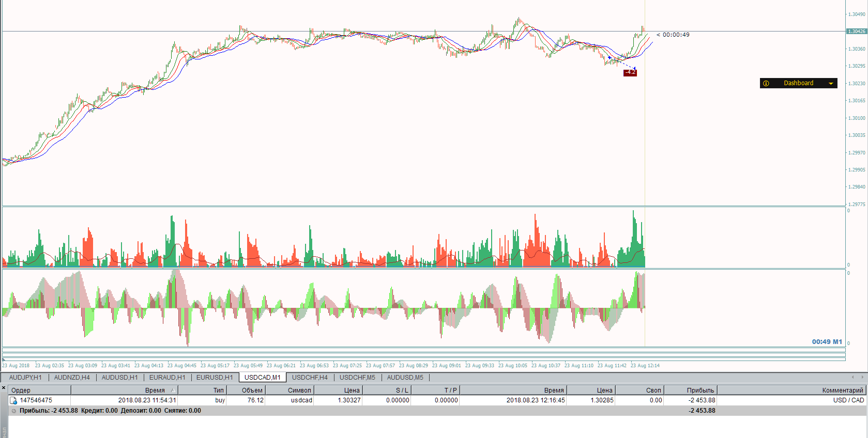Image resolution: width=868 pixels, height=438 pixels.
Task: Sort orders by the Ордер column
Action: 40,390
